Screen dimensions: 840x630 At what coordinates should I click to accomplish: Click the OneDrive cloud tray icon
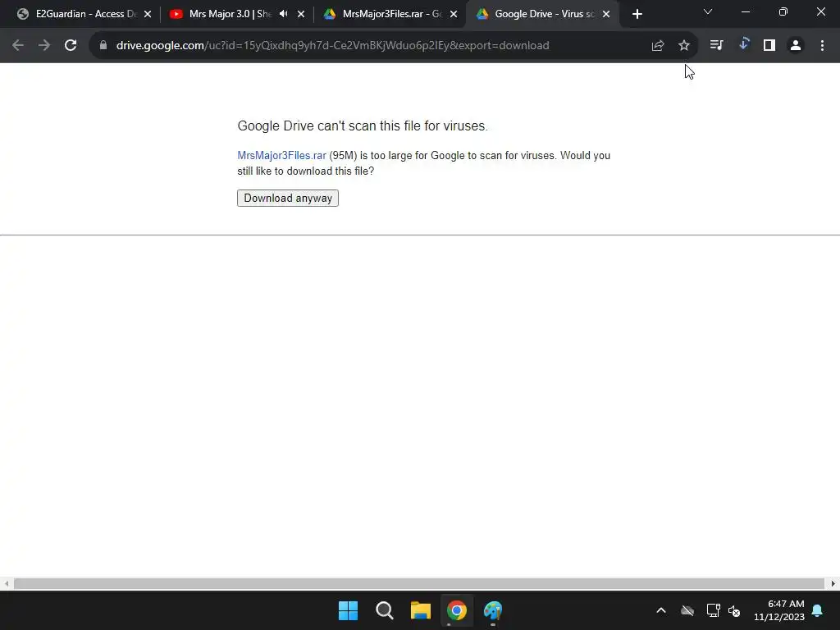tap(687, 610)
